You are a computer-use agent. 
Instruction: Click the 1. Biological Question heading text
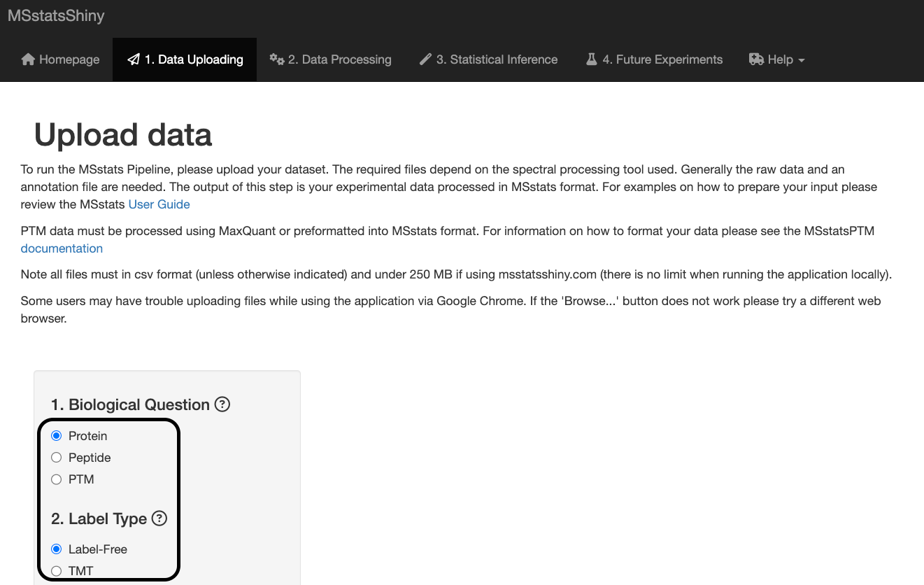130,404
